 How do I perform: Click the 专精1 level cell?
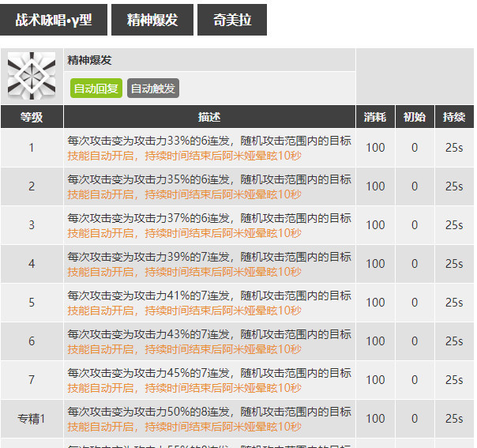coord(32,419)
